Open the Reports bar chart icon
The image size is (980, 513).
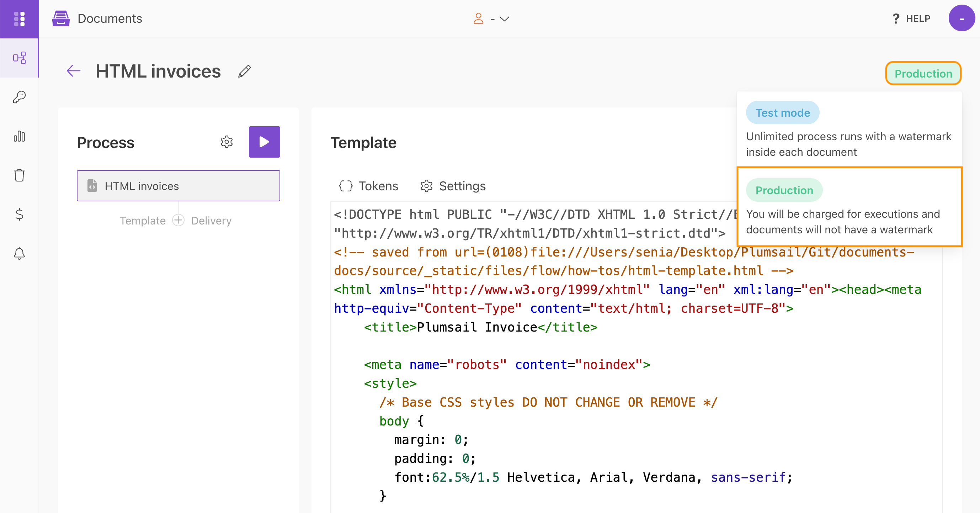pos(20,136)
